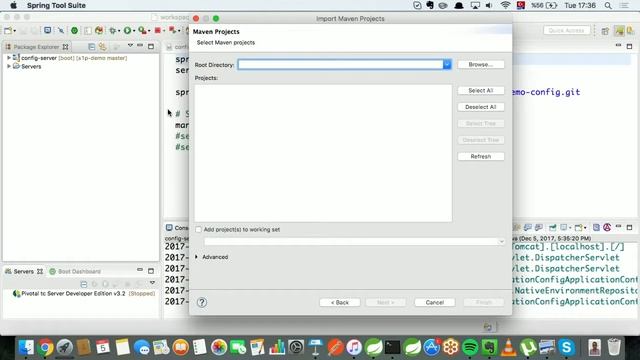Open the New wizard dropdown arrow
Image resolution: width=640 pixels, height=360 pixels.
14,31
